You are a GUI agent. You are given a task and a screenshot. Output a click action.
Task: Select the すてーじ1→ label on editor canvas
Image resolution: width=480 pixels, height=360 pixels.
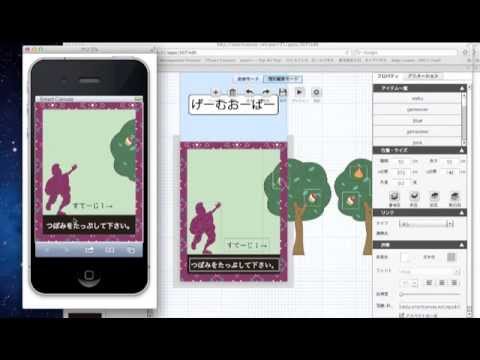tap(247, 245)
